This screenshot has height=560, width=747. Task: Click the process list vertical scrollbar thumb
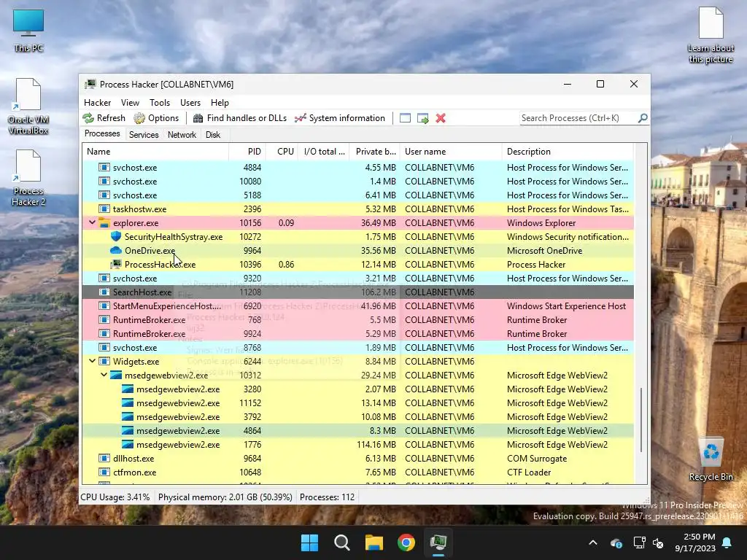pos(641,419)
